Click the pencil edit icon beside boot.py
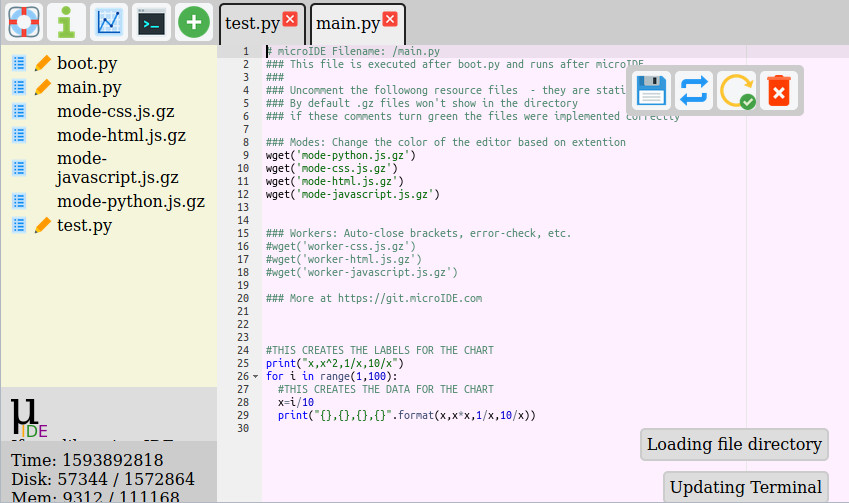 (43, 63)
